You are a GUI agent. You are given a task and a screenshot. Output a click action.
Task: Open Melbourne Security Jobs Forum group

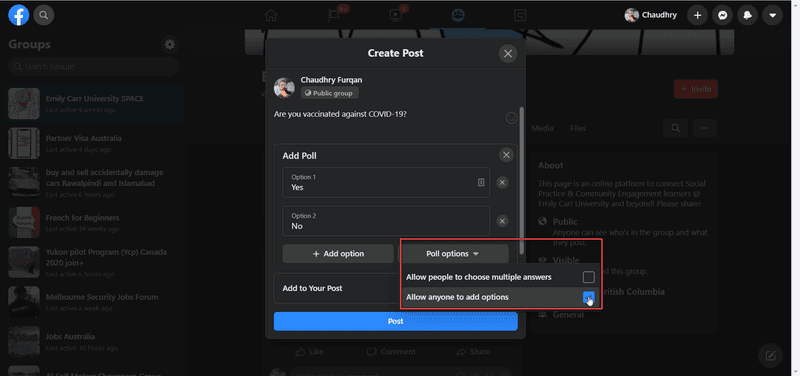(94, 302)
